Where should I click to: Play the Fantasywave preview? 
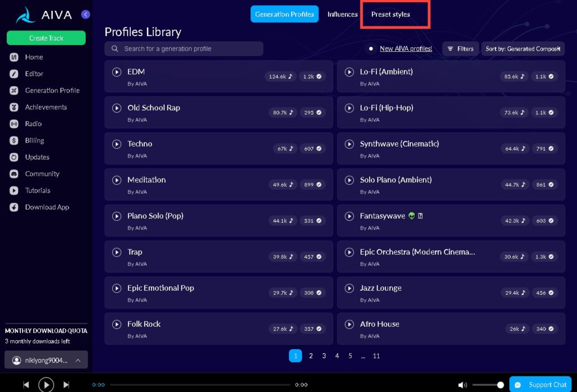point(349,216)
